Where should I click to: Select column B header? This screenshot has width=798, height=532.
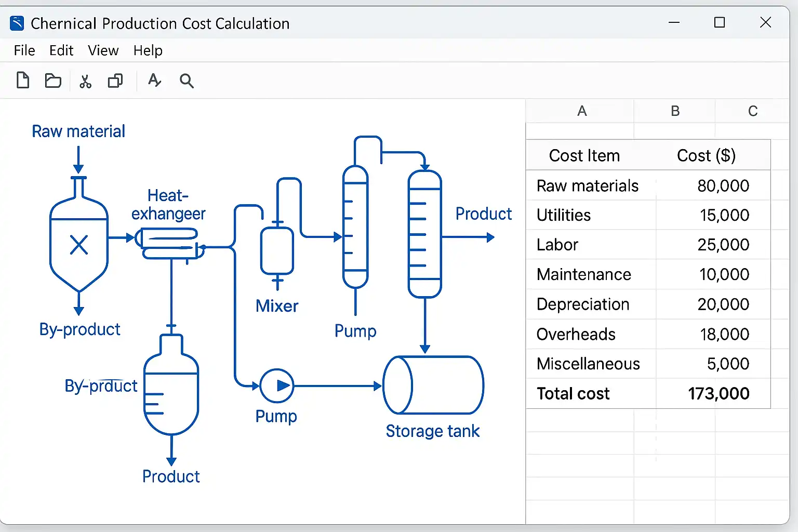coord(675,111)
